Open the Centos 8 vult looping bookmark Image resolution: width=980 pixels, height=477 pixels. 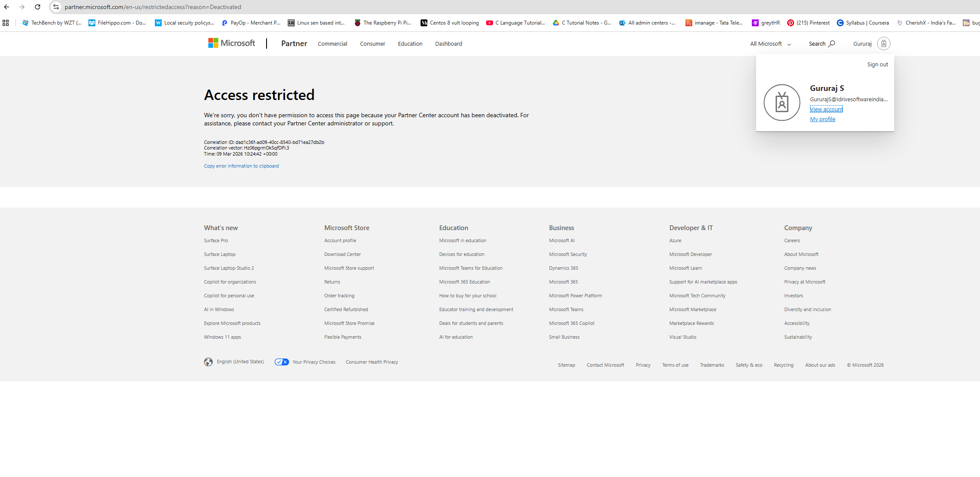click(450, 23)
